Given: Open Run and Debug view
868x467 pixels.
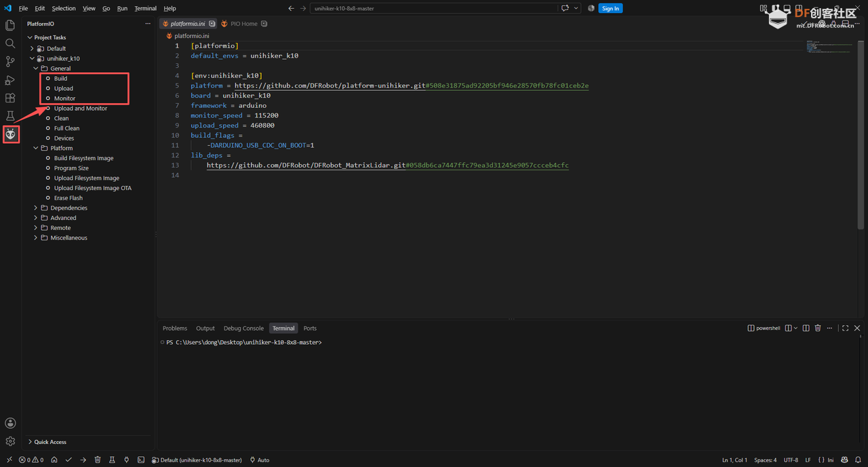Looking at the screenshot, I should coord(10,80).
